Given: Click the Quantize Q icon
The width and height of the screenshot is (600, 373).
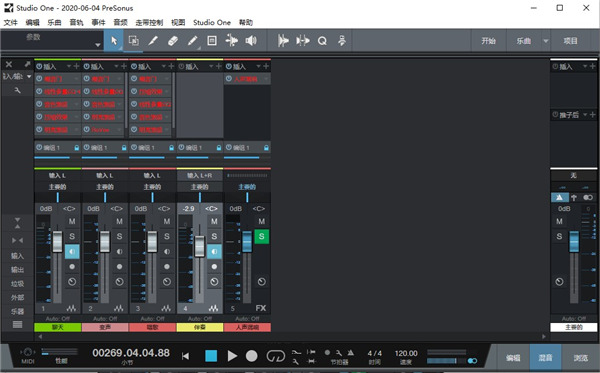Looking at the screenshot, I should 322,41.
